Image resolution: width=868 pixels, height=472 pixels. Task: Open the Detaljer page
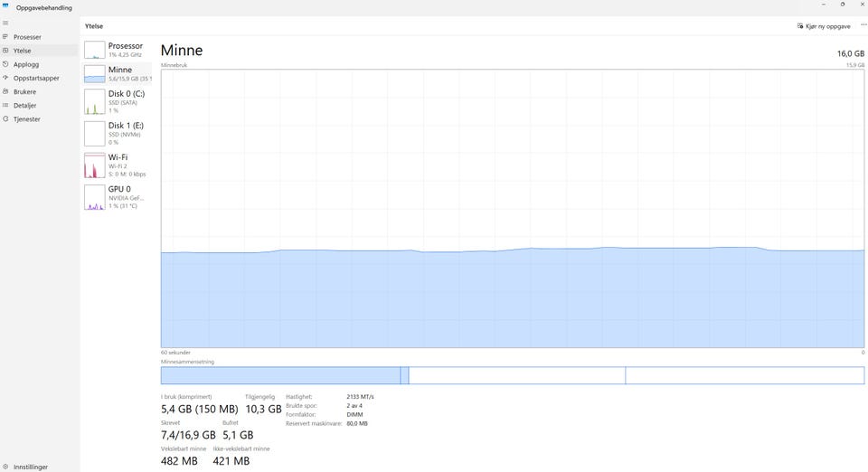(x=24, y=105)
